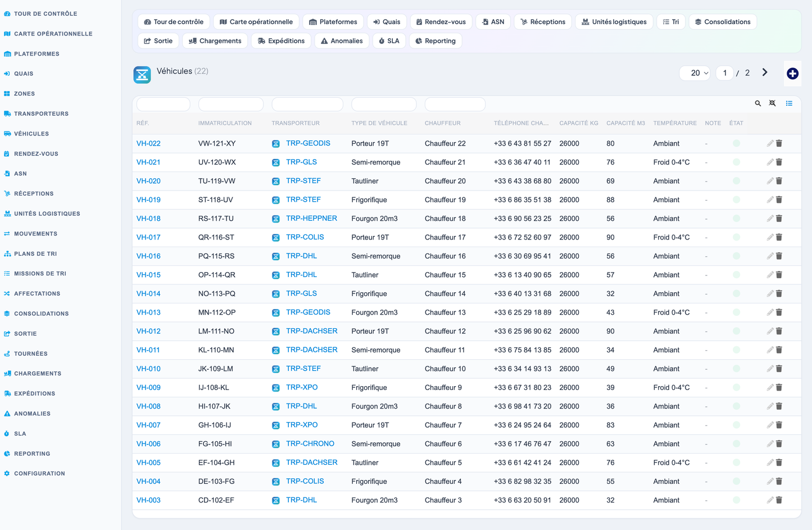812x530 pixels.
Task: Click the clear filters icon
Action: [773, 103]
